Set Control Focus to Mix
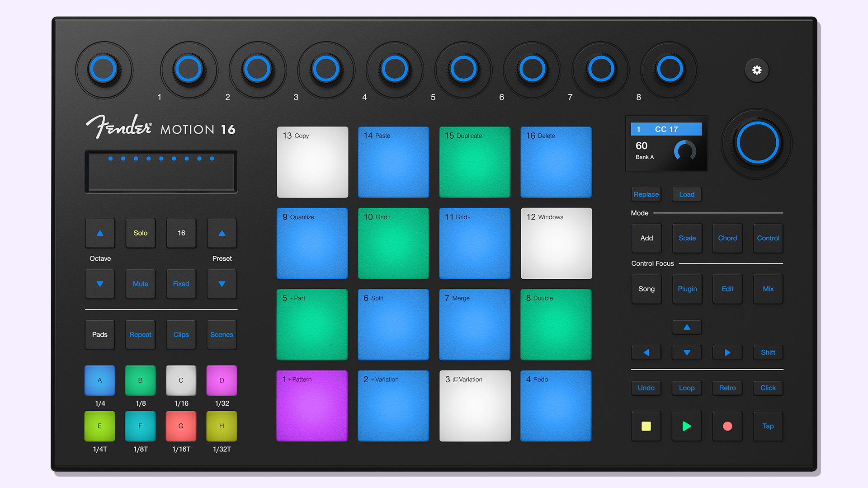Image resolution: width=868 pixels, height=488 pixels. tap(768, 289)
